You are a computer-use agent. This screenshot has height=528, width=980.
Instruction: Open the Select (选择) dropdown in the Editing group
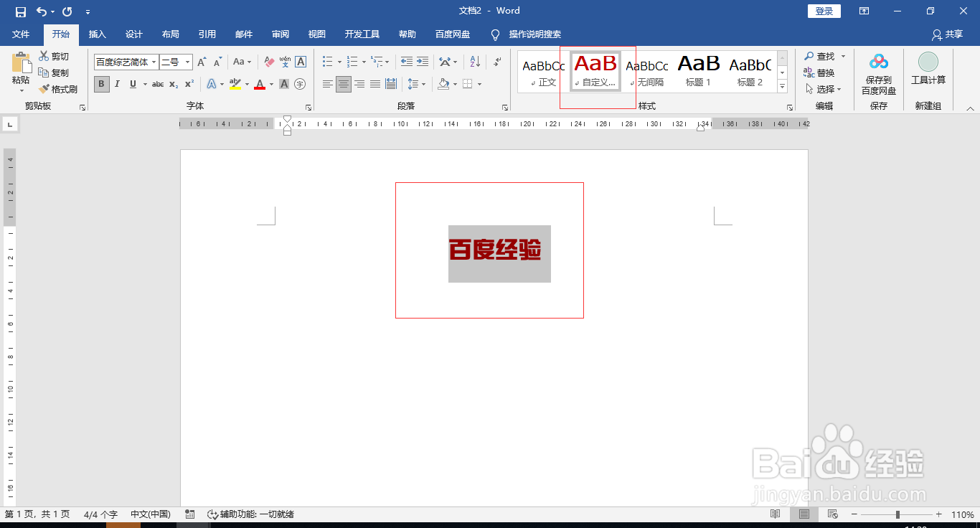pyautogui.click(x=822, y=90)
